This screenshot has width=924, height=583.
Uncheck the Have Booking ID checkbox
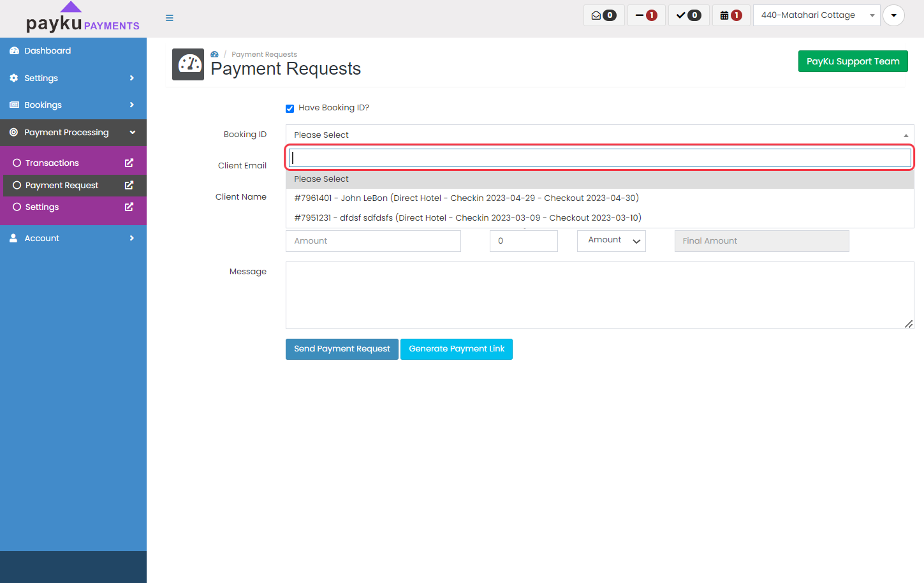[x=290, y=108]
